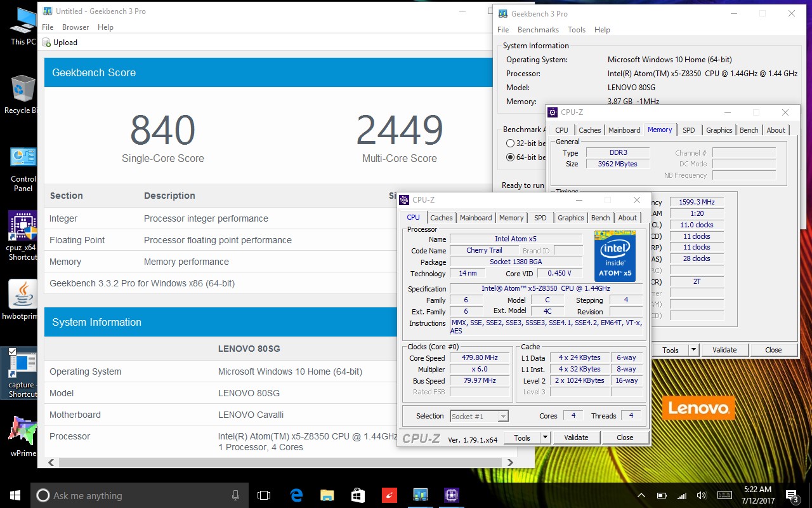Open File Explorer from taskbar
The width and height of the screenshot is (812, 508).
click(x=327, y=495)
